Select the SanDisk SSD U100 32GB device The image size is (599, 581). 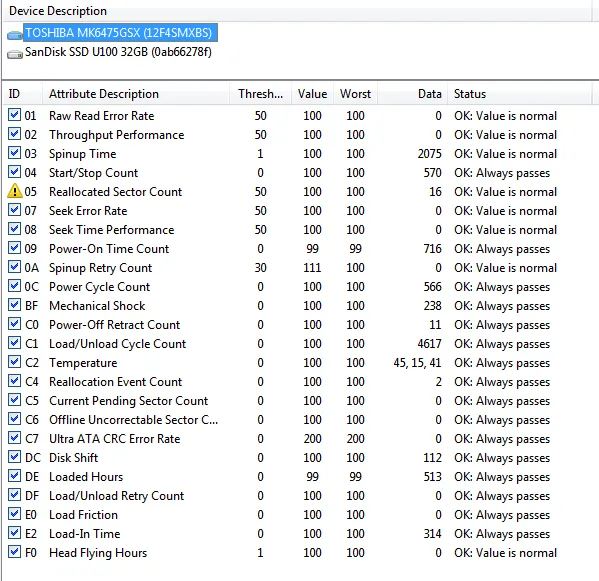pyautogui.click(x=118, y=52)
